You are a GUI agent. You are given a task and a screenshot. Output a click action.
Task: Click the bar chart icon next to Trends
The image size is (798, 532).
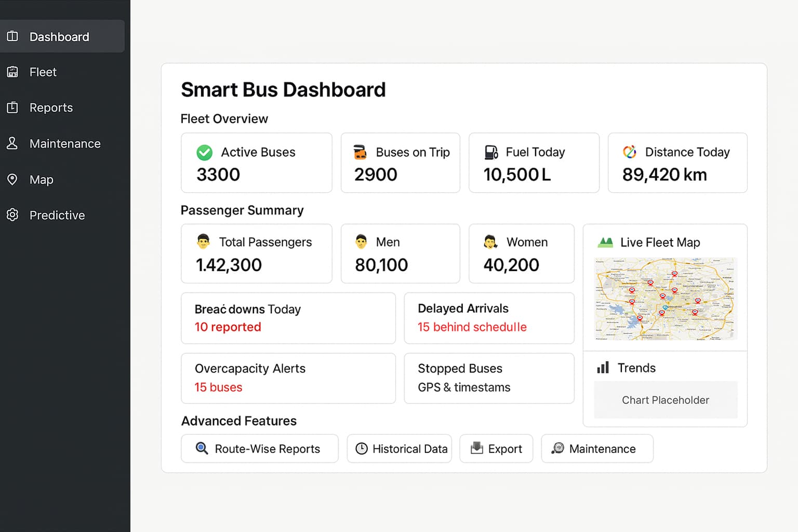pyautogui.click(x=603, y=367)
